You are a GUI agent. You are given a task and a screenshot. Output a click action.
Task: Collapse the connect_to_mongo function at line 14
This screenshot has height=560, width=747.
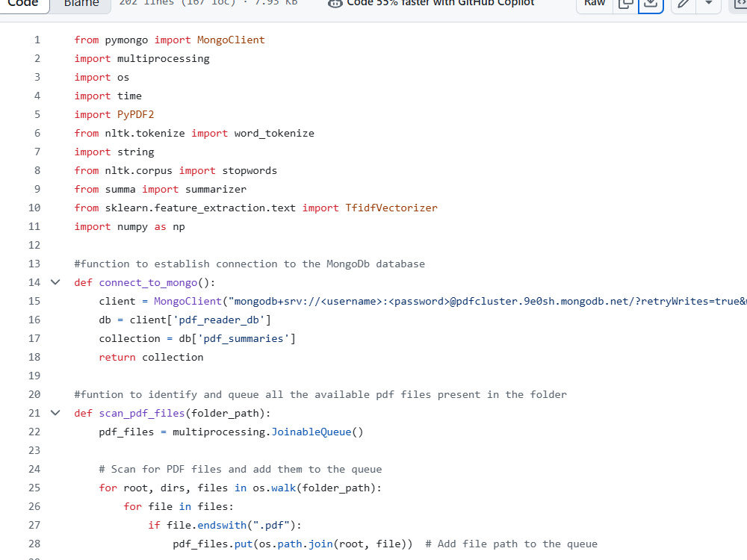[x=55, y=282]
